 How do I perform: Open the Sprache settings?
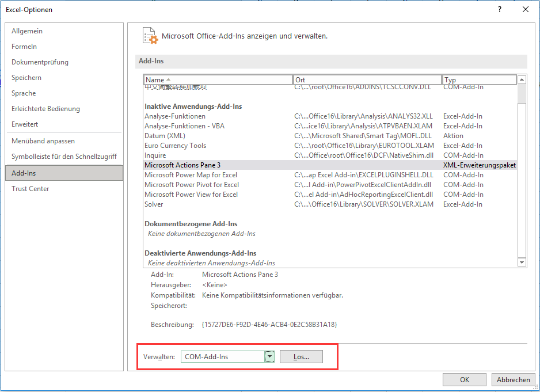(x=64, y=93)
